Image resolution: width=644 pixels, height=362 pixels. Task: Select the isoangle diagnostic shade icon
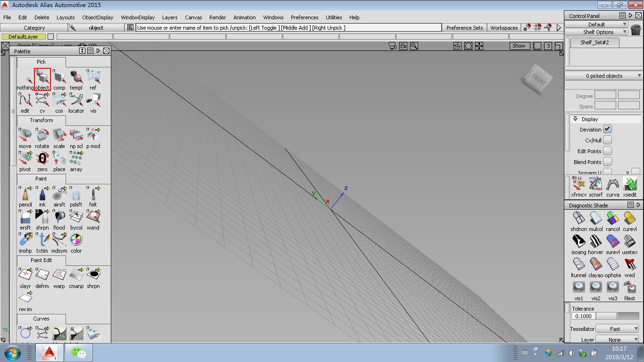pos(578,241)
